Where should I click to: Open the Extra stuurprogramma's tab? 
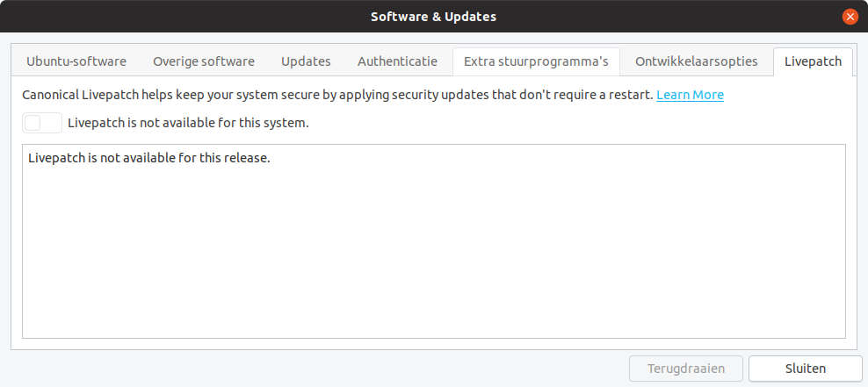click(536, 61)
